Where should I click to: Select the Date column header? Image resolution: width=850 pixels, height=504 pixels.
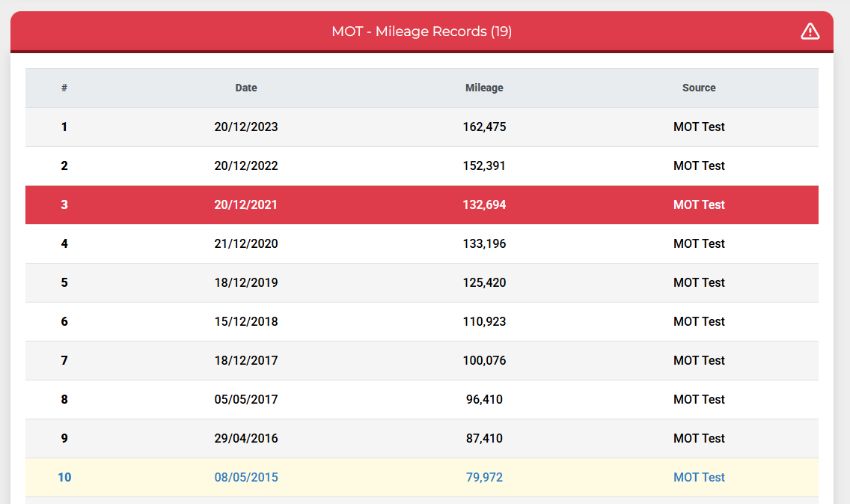click(x=246, y=88)
